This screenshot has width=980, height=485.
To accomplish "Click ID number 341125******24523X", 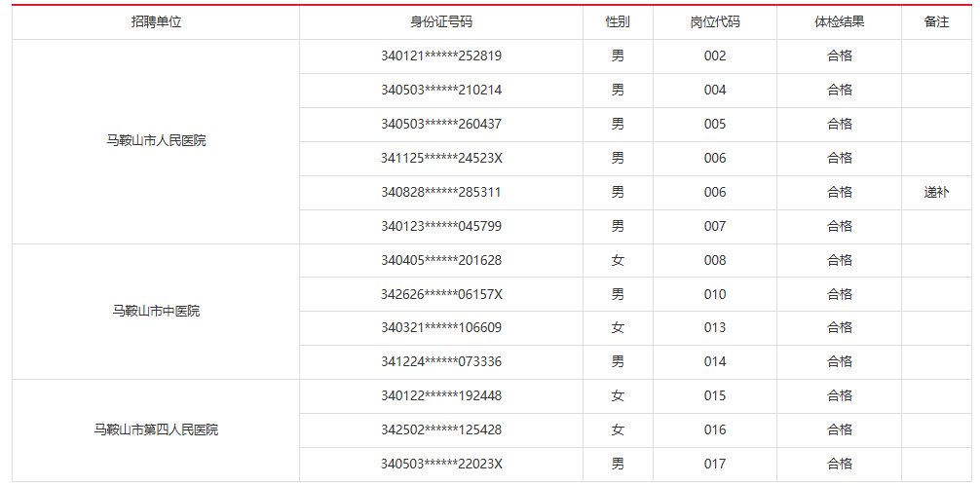I will [441, 158].
